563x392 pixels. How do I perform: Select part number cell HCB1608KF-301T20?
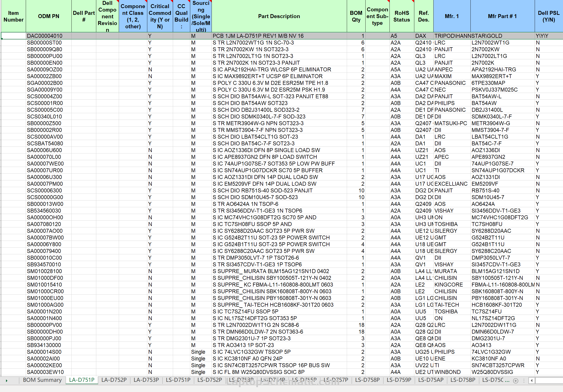502,305
